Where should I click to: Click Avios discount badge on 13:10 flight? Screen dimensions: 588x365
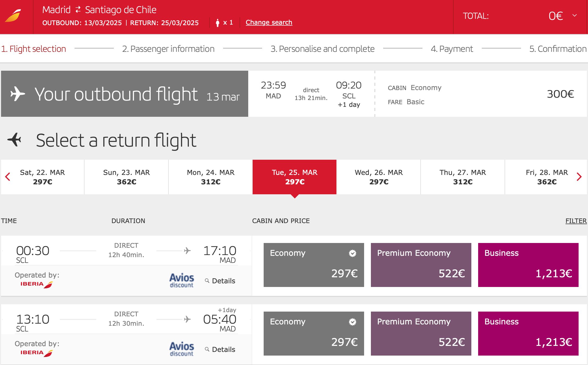point(182,349)
